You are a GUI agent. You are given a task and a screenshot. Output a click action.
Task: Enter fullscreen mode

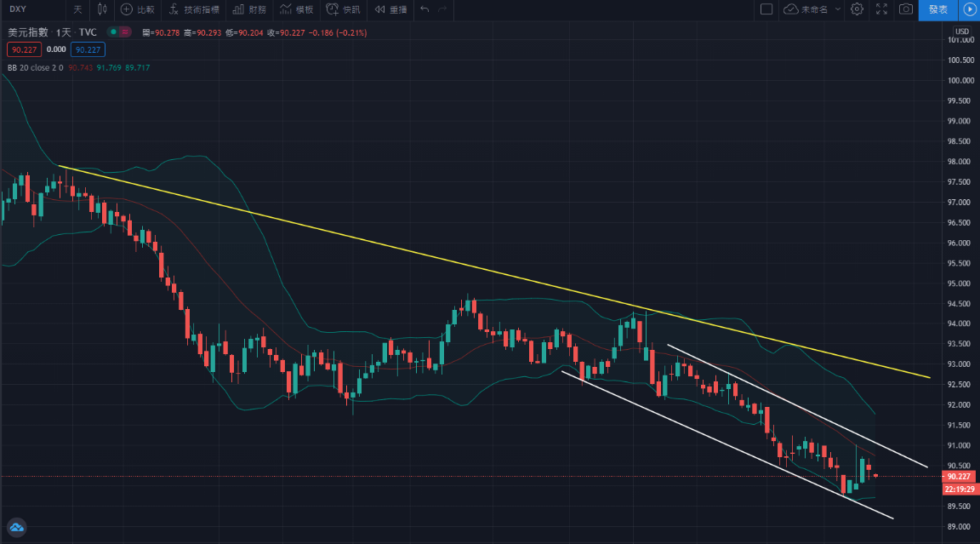pyautogui.click(x=881, y=9)
